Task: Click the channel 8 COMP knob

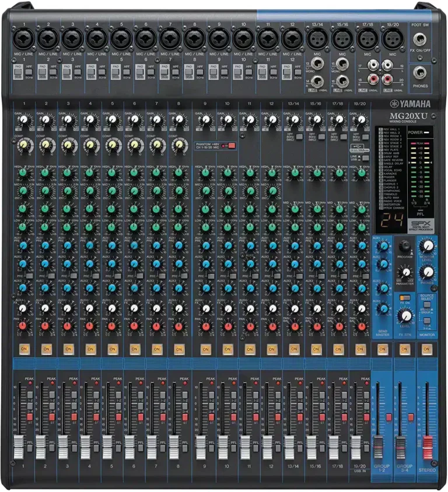Action: (179, 145)
